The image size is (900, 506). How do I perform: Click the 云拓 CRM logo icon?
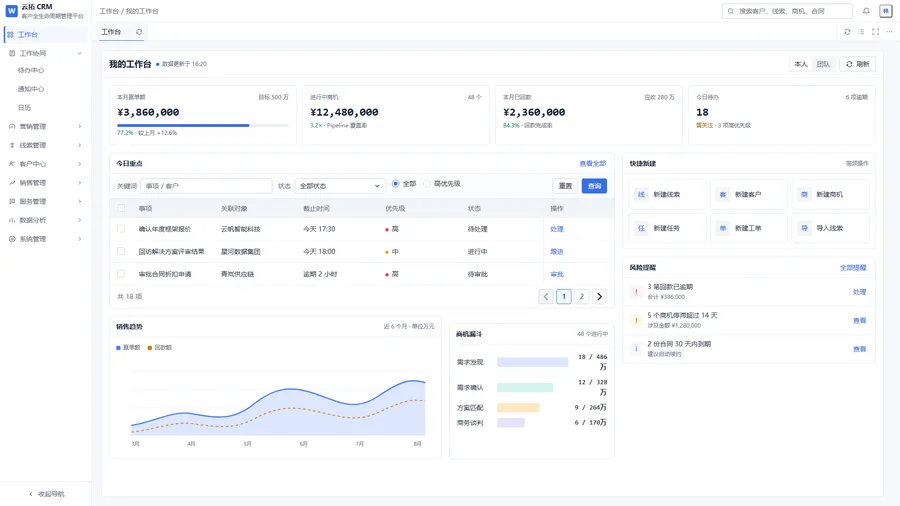pyautogui.click(x=11, y=11)
